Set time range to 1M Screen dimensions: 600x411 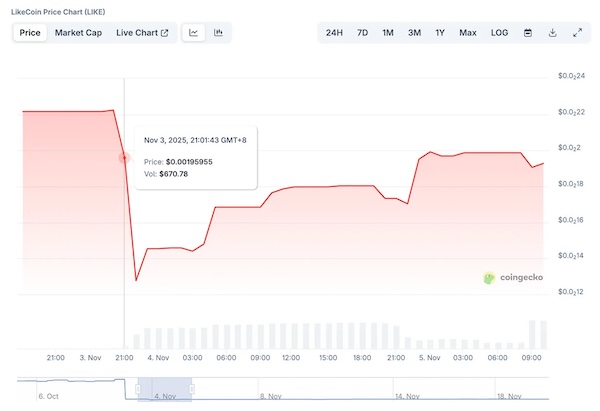tap(388, 32)
